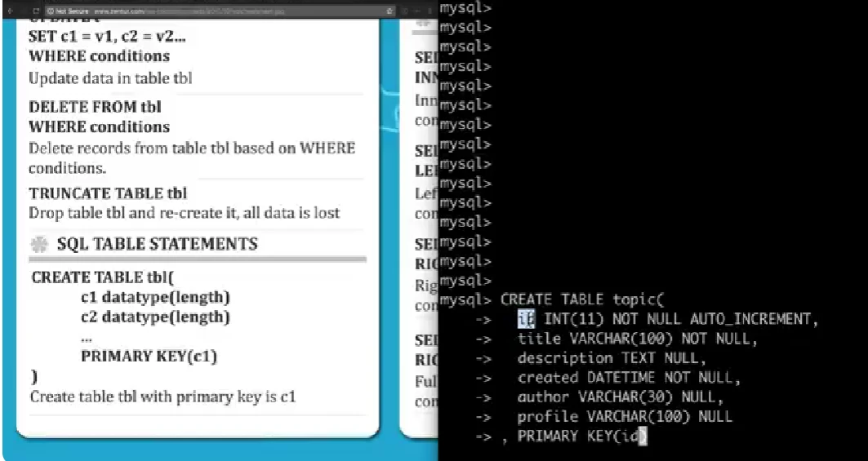Click the DELETE FROM tbl heading
868x461 pixels.
point(96,107)
